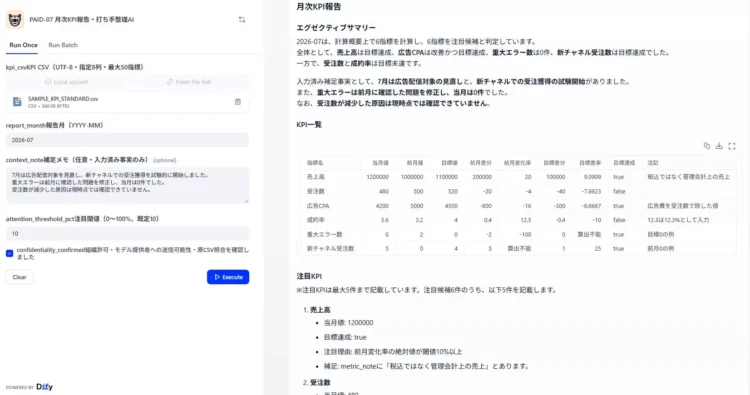Click the Dify logo at the bottom
The image size is (750, 395).
point(44,387)
